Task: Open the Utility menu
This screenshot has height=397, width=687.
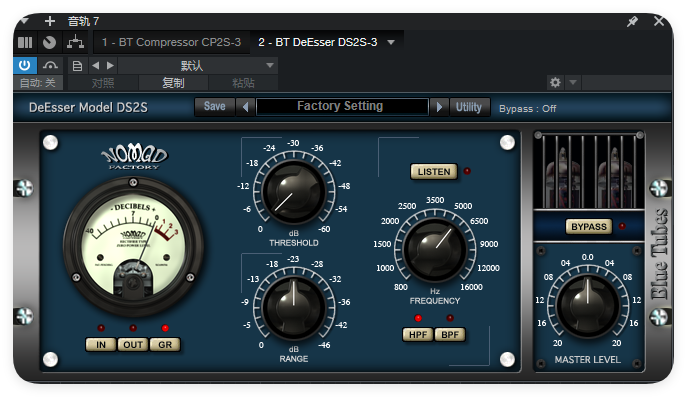Action: (469, 107)
